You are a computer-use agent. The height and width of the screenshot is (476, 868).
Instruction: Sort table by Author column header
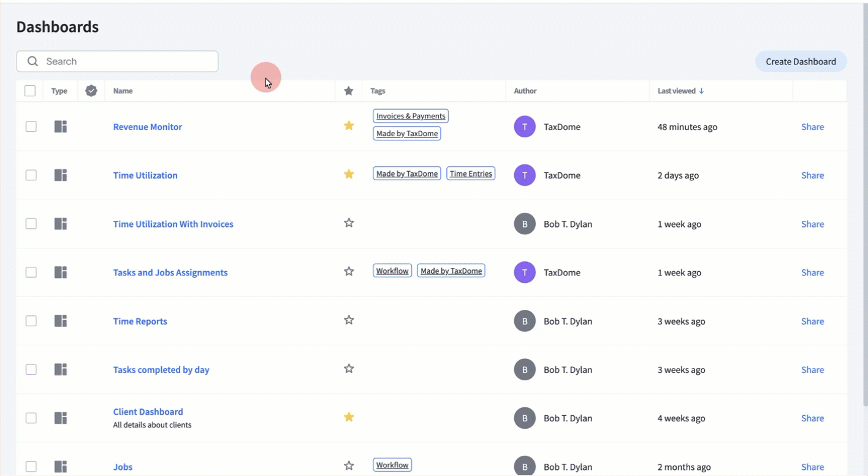525,91
